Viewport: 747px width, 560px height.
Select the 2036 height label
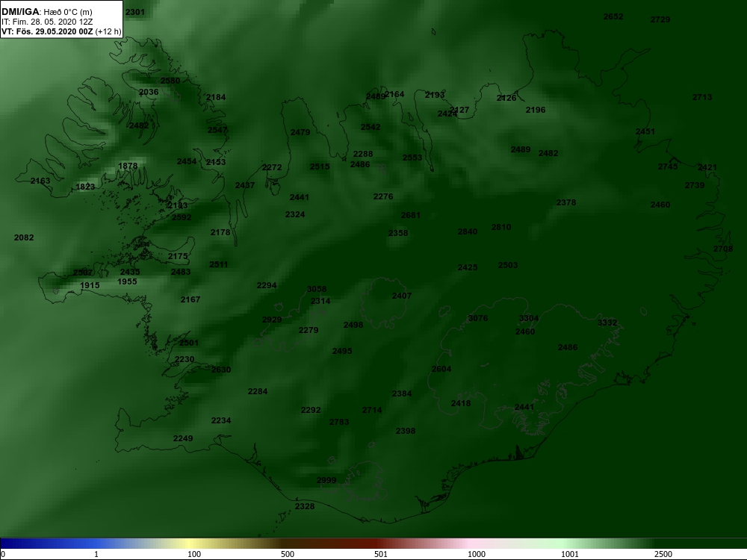[x=149, y=93]
